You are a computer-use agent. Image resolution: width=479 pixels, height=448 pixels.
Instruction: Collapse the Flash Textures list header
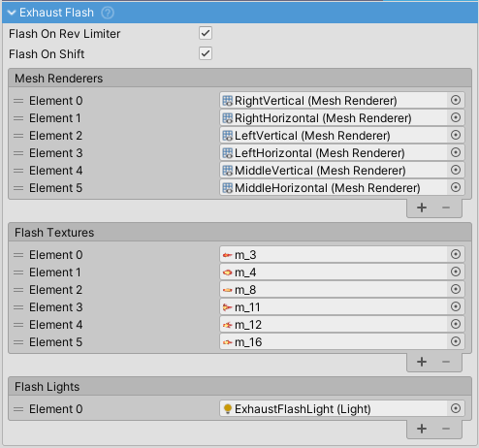(239, 232)
